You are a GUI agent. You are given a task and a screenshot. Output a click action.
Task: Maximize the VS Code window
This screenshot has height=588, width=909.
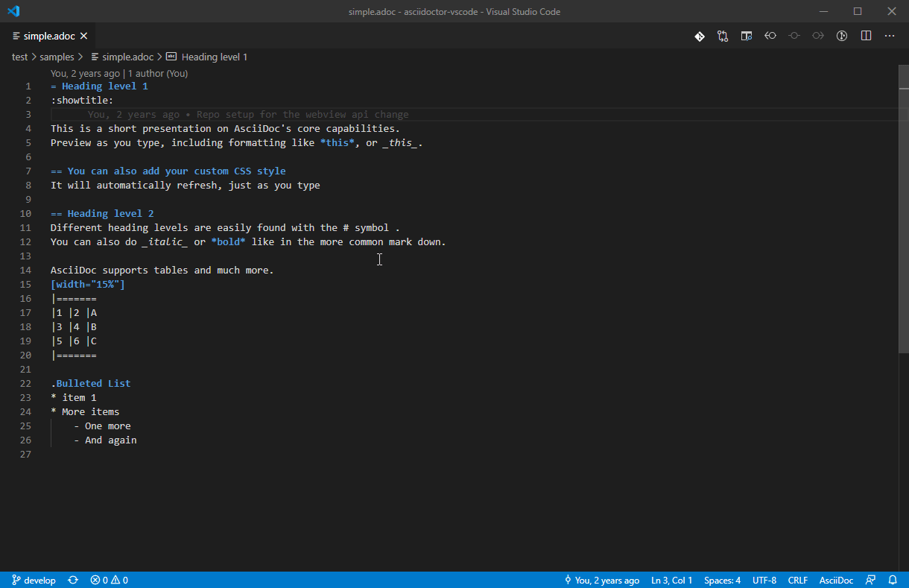pyautogui.click(x=858, y=11)
